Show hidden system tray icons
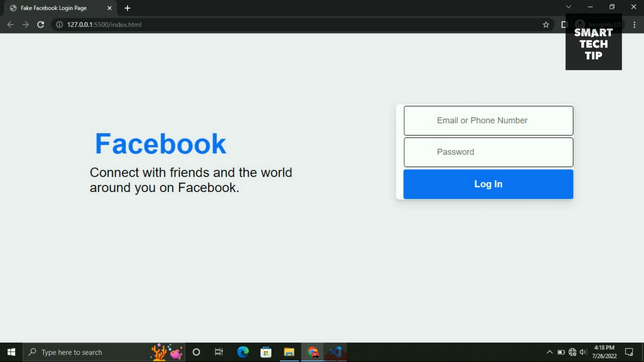644x362 pixels. (549, 352)
